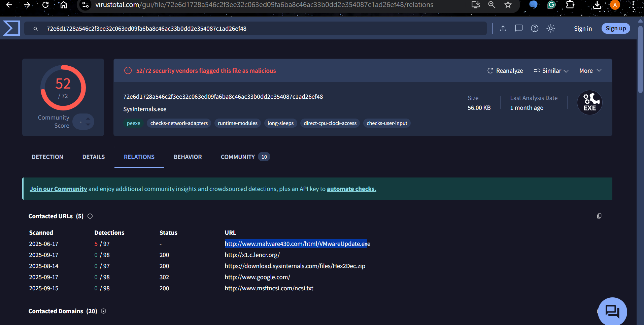Screen dimensions: 644x325
Task: Click the direct-cpu-clock-access tag
Action: tap(330, 123)
